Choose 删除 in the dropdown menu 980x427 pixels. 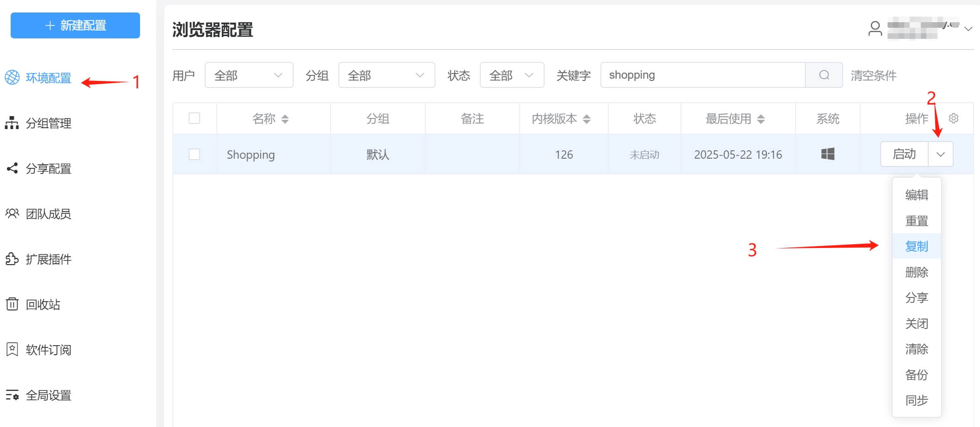916,272
